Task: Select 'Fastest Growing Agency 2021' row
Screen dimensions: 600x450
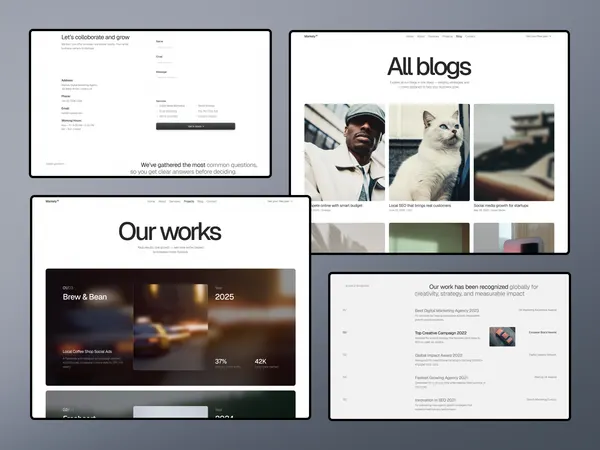Action: [450, 380]
